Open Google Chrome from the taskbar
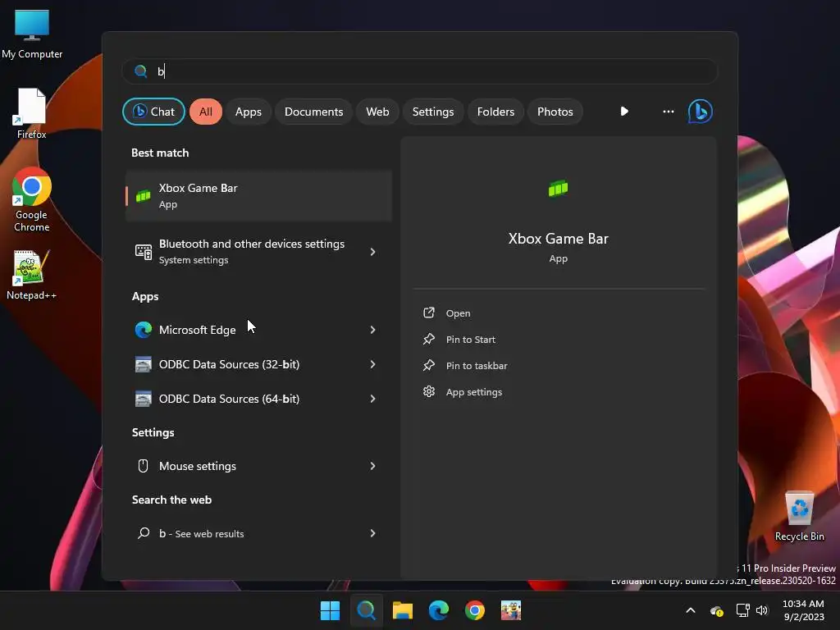This screenshot has height=630, width=840. (x=475, y=610)
